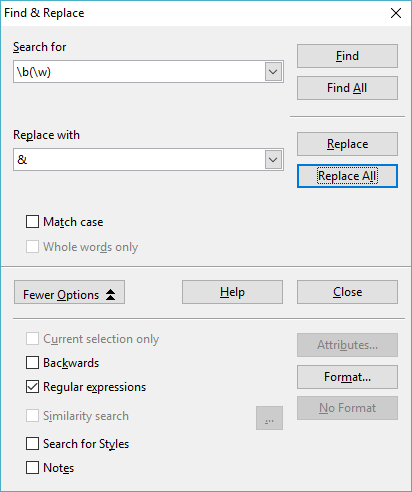Open the Replace with history dropdown

click(273, 160)
